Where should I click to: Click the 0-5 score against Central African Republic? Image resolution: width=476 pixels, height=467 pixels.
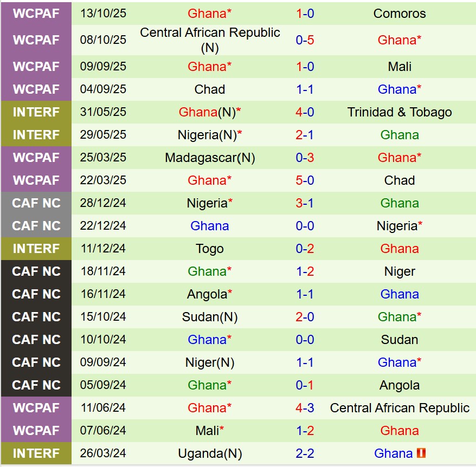(x=305, y=40)
